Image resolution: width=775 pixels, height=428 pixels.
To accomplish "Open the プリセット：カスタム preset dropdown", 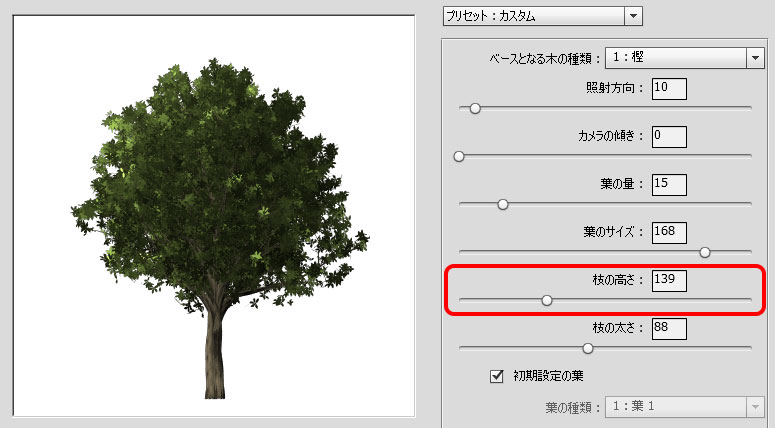I will 542,16.
